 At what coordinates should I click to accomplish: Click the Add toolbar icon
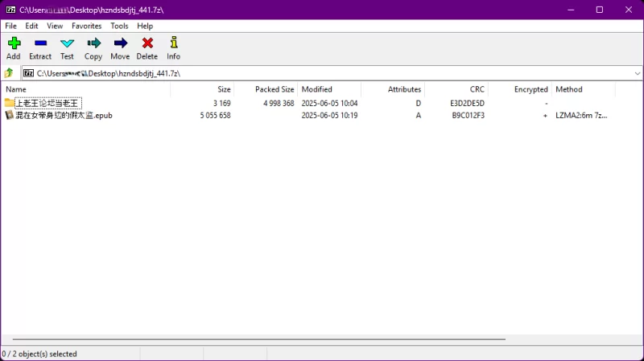click(14, 47)
